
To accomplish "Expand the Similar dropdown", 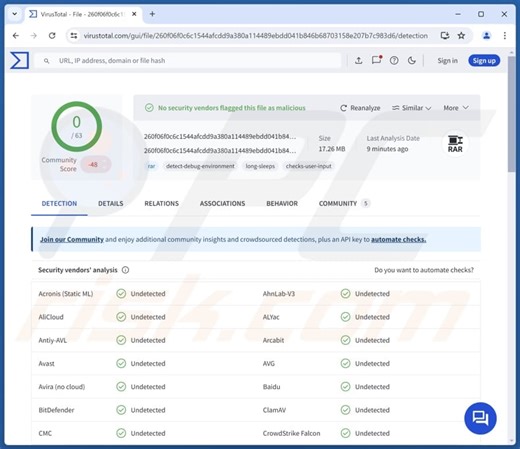I will click(x=411, y=108).
